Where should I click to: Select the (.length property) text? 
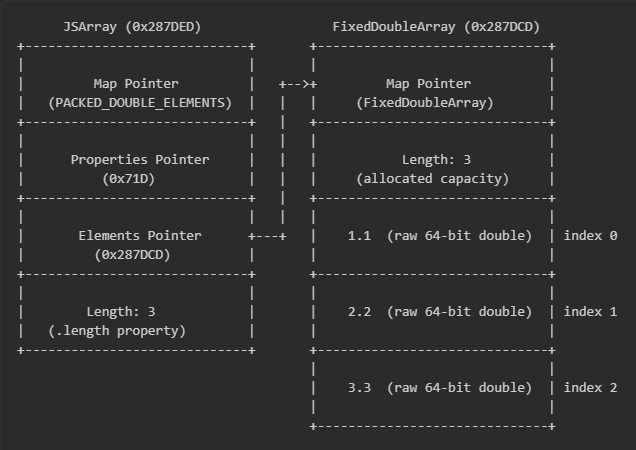click(x=117, y=330)
